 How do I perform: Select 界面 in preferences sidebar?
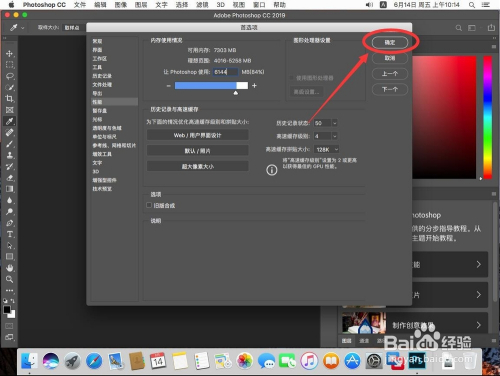pyautogui.click(x=97, y=50)
